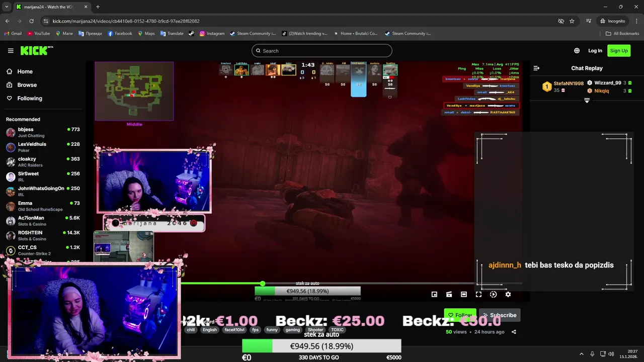Open the English tag
The height and width of the screenshot is (362, 644).
pyautogui.click(x=209, y=330)
